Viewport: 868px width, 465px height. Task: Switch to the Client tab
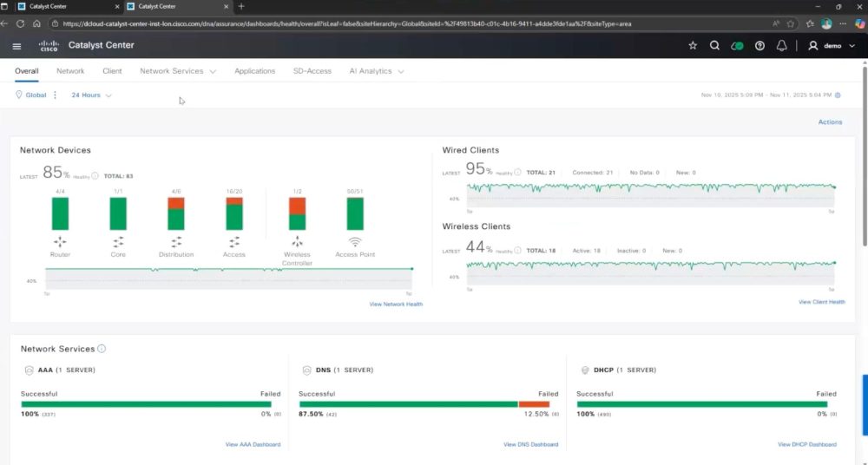click(112, 71)
